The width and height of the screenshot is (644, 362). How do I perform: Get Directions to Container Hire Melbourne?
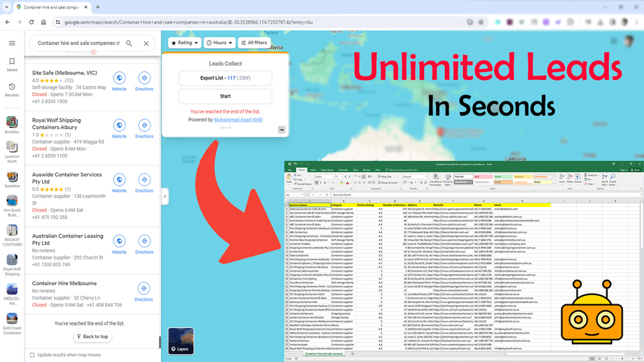tap(144, 292)
